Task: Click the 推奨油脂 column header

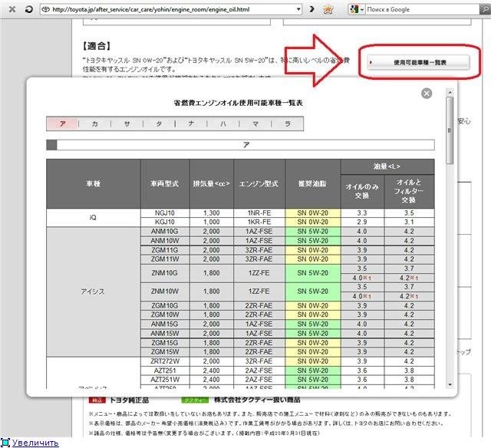Action: click(x=313, y=184)
